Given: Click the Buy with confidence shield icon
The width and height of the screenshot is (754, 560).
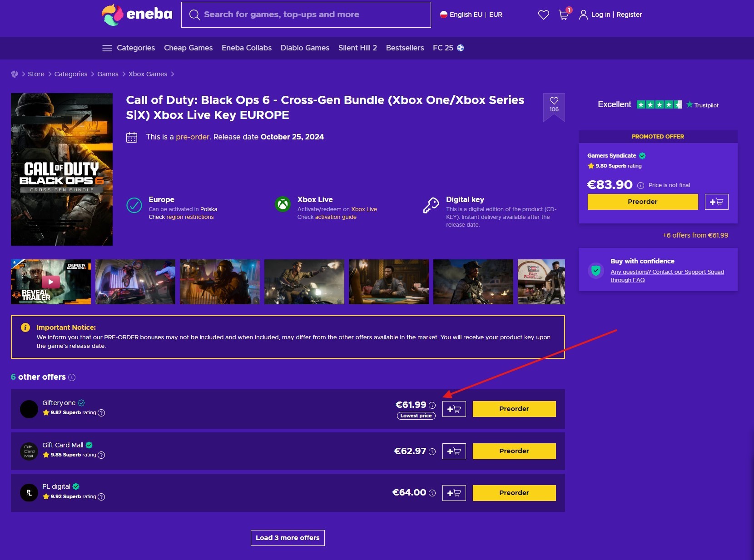Looking at the screenshot, I should (596, 271).
